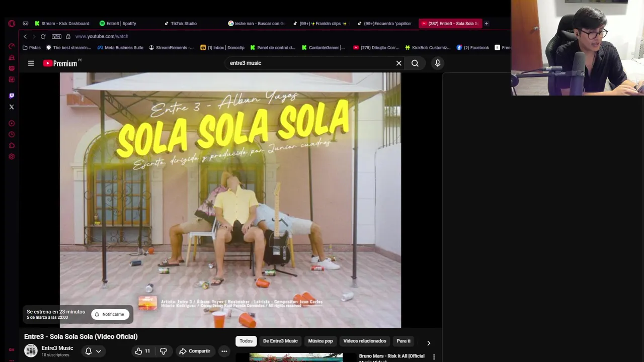Open Entre3 Music channel name link
Image resolution: width=644 pixels, height=362 pixels.
point(57,348)
